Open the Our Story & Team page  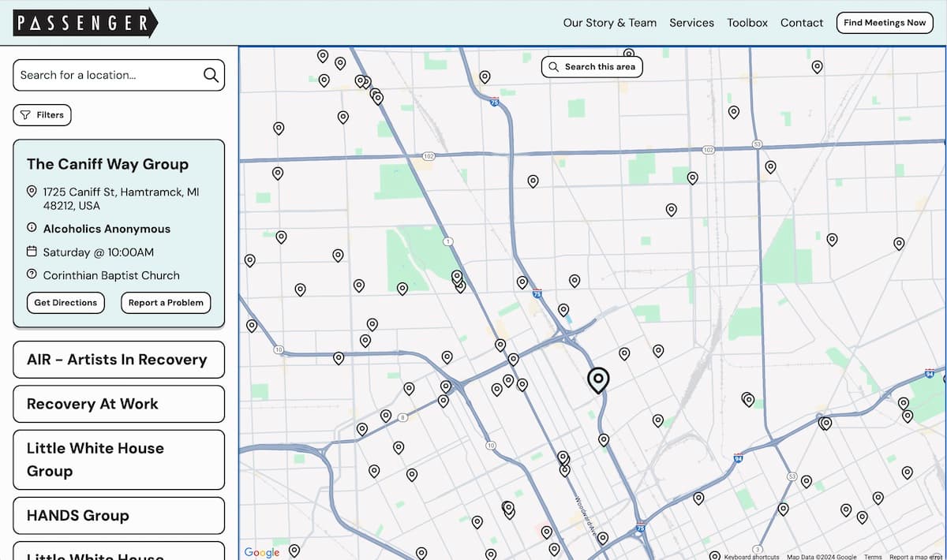pyautogui.click(x=609, y=23)
